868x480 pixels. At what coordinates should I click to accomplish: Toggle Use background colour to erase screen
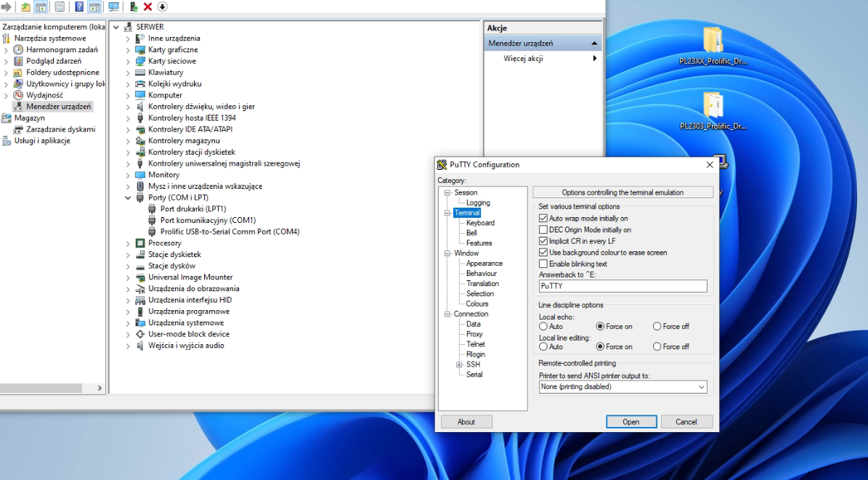[543, 253]
